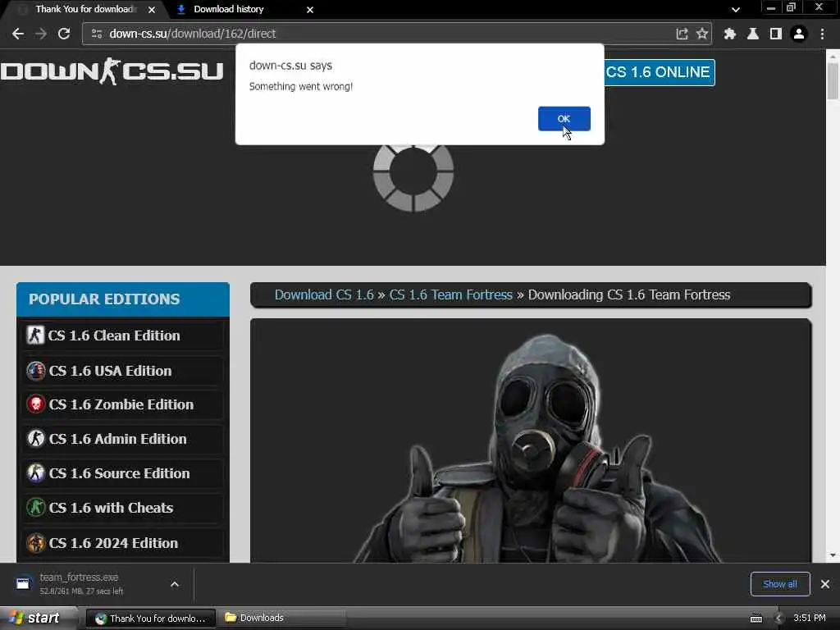Open Chrome three-dot menu
Screen dimensions: 840x630
point(822,34)
